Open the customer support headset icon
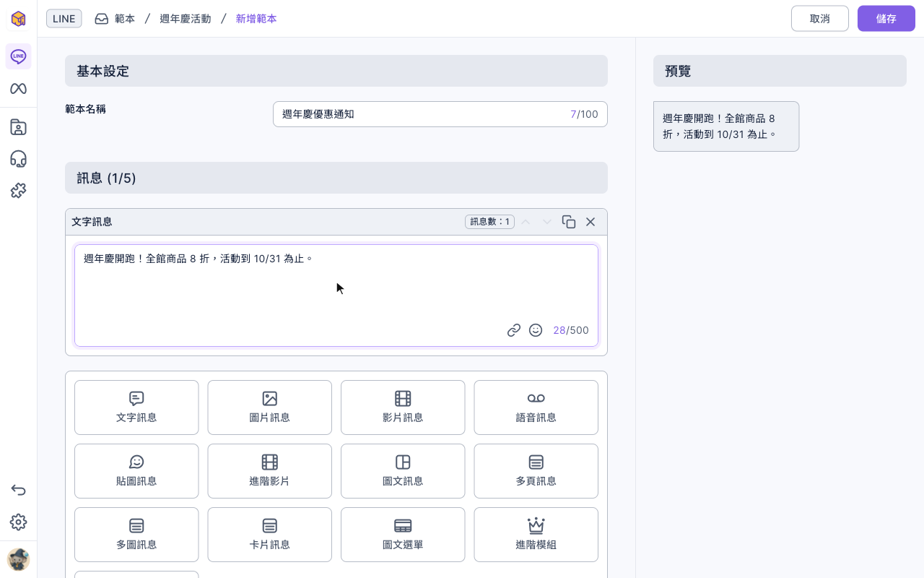 pyautogui.click(x=18, y=159)
